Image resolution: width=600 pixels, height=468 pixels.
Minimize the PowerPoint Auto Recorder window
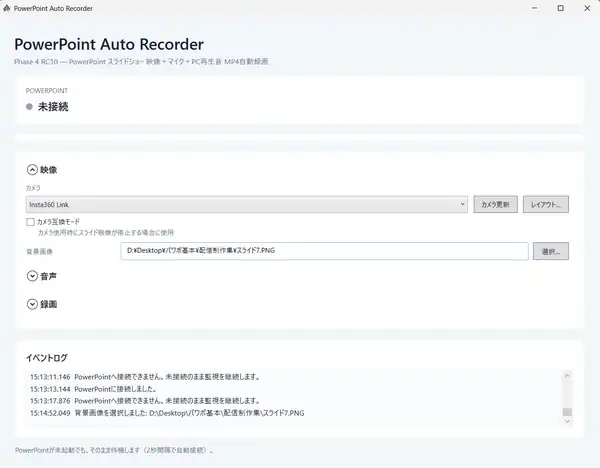click(x=535, y=8)
